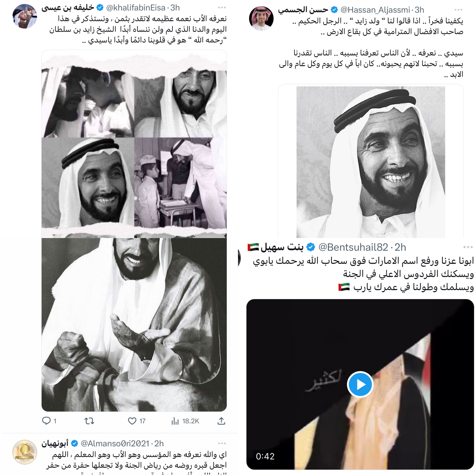Screen dimensions: 476x476
Task: Click the retweet icon under khalifabinEisa's tweet
Action: [x=89, y=421]
